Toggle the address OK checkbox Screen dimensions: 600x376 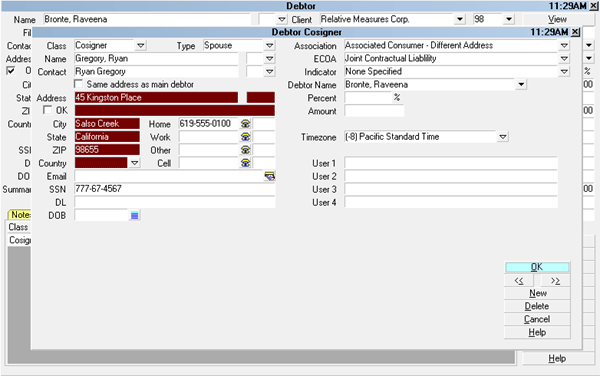point(47,110)
